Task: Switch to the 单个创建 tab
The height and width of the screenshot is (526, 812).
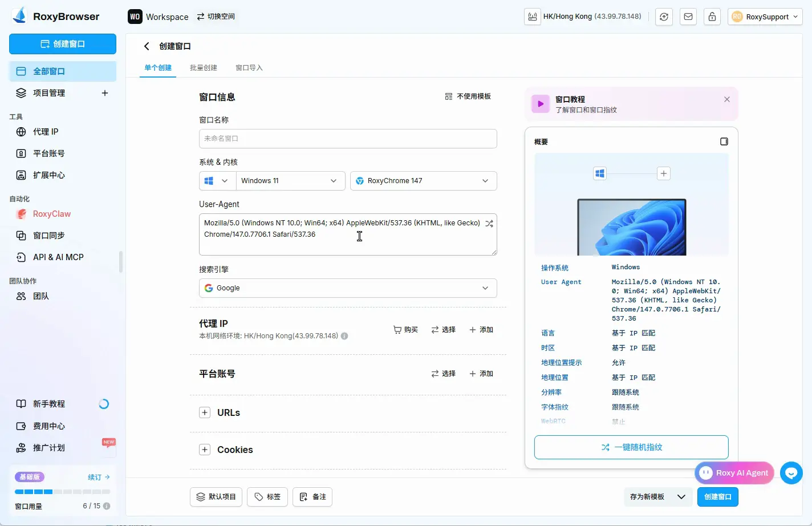Action: pos(158,68)
